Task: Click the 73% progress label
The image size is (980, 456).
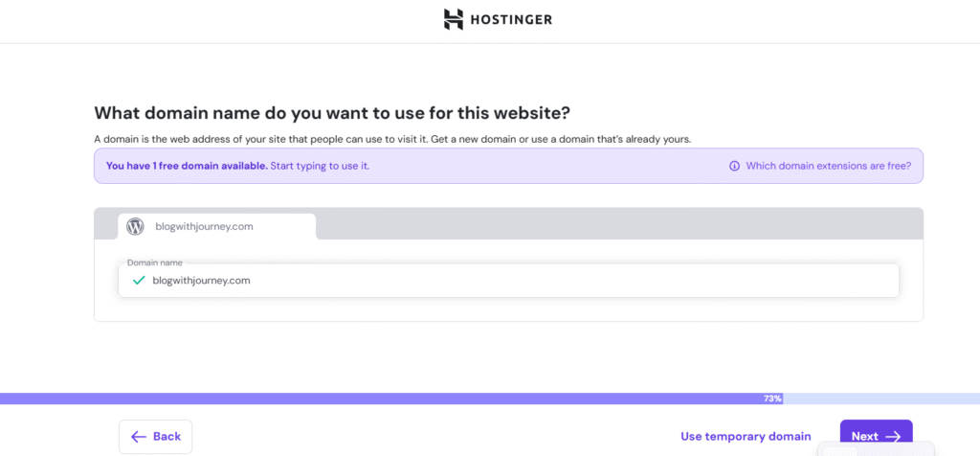Action: (772, 399)
